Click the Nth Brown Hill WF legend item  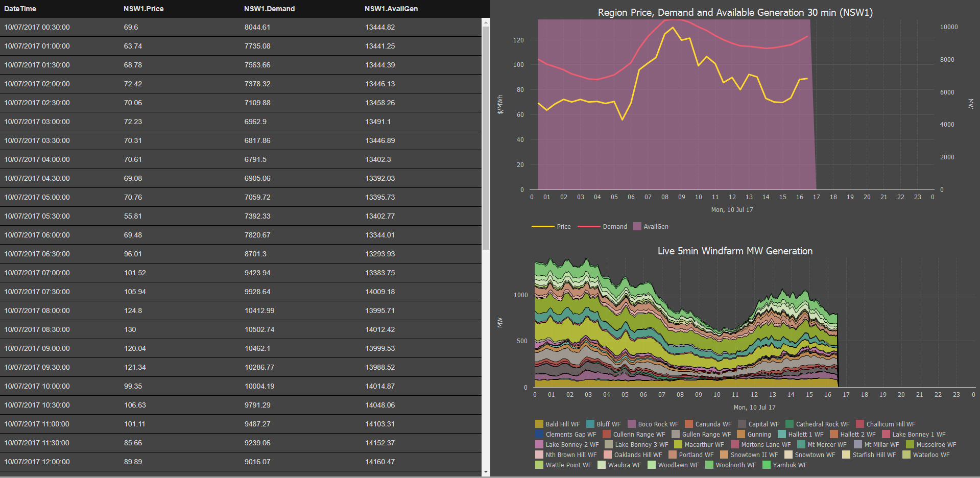pos(565,455)
